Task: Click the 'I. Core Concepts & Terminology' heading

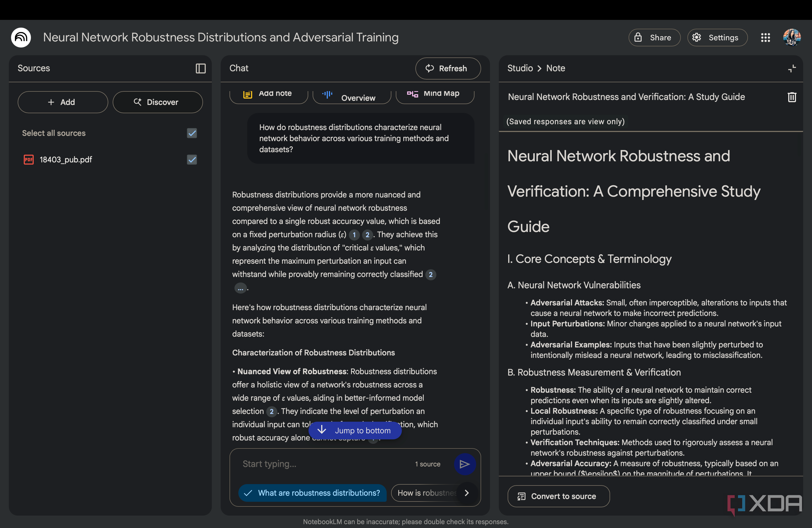Action: tap(589, 259)
